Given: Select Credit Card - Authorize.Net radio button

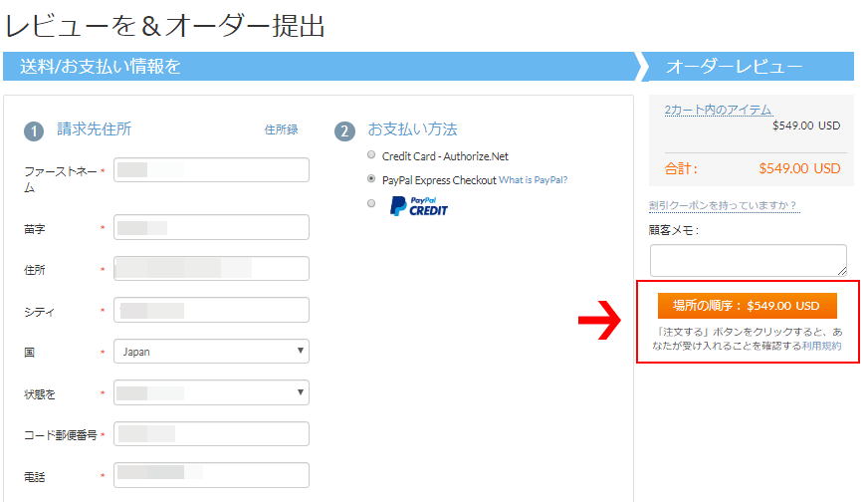Looking at the screenshot, I should 371,155.
